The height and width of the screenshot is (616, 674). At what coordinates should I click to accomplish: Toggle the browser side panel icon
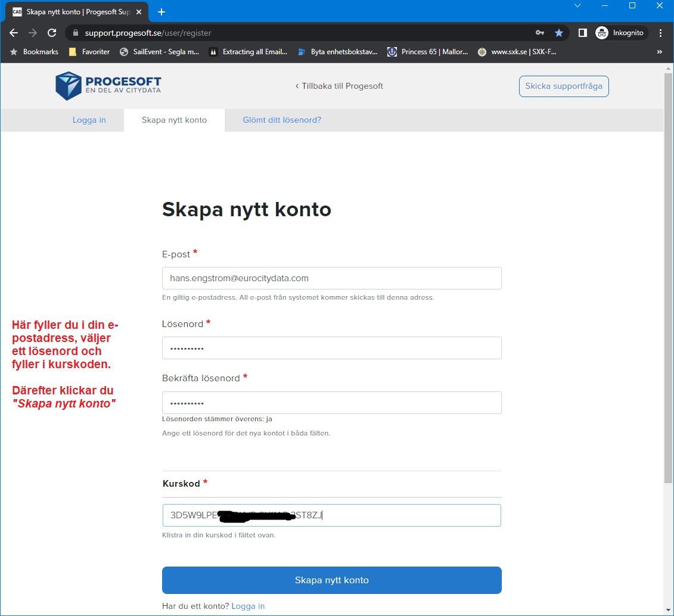click(582, 33)
